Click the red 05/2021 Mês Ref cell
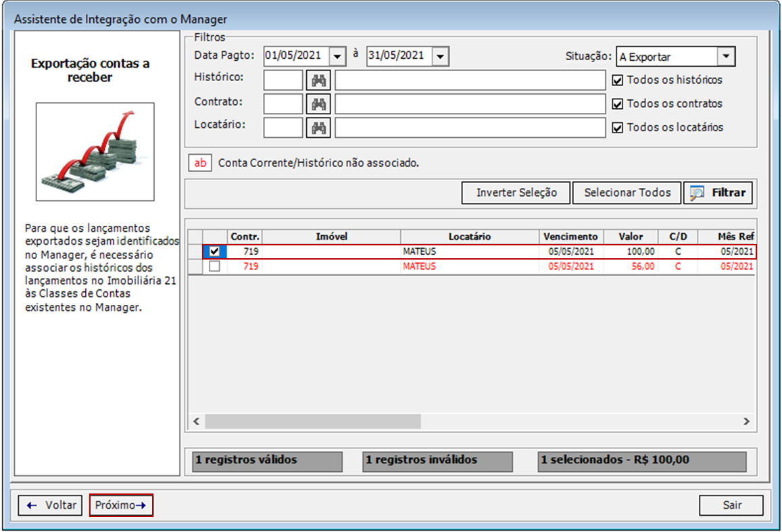Image resolution: width=782 pixels, height=532 pixels. 727,267
